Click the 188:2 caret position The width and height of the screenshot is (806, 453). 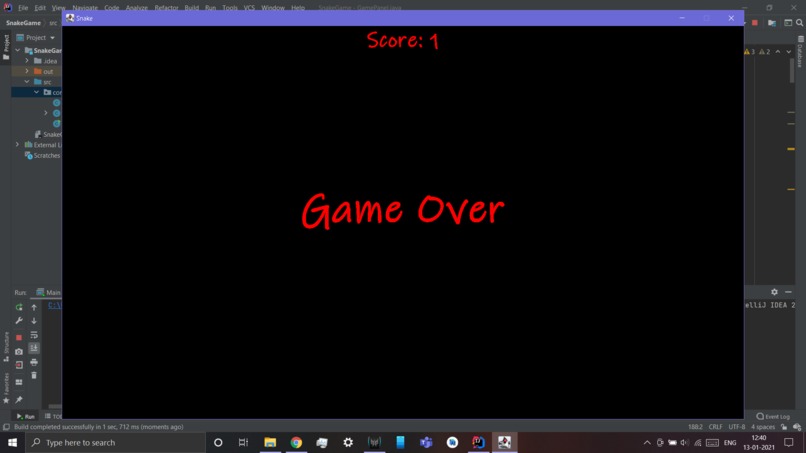point(695,427)
